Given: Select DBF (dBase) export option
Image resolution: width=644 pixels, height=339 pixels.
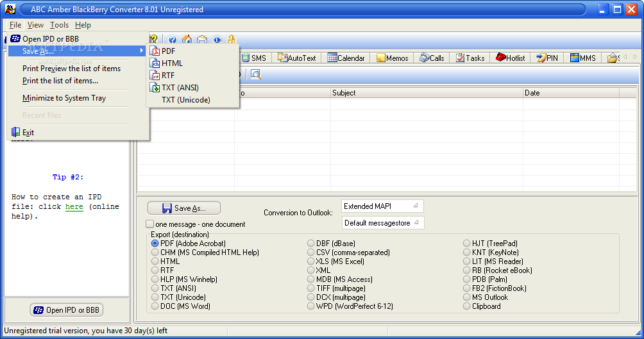Looking at the screenshot, I should pos(311,244).
